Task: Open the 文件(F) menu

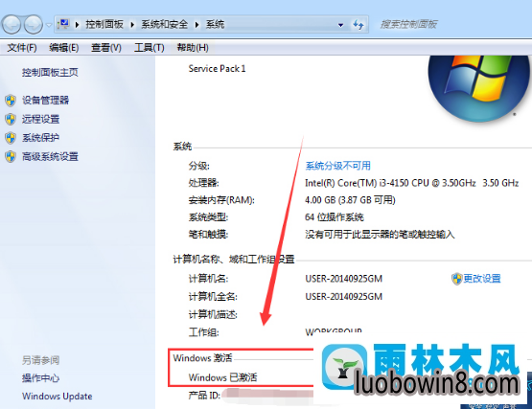Action: pyautogui.click(x=22, y=48)
